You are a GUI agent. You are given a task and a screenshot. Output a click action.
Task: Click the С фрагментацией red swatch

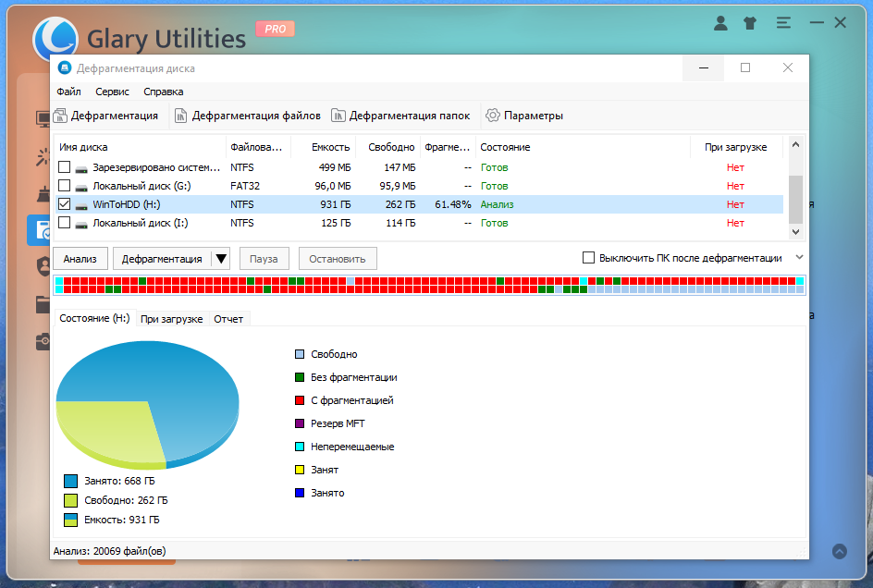[x=300, y=400]
